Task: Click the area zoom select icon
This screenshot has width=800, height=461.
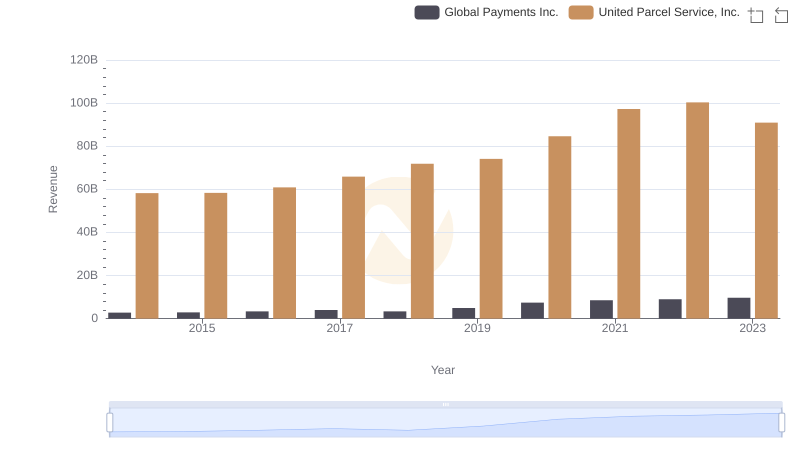Action: 756,15
